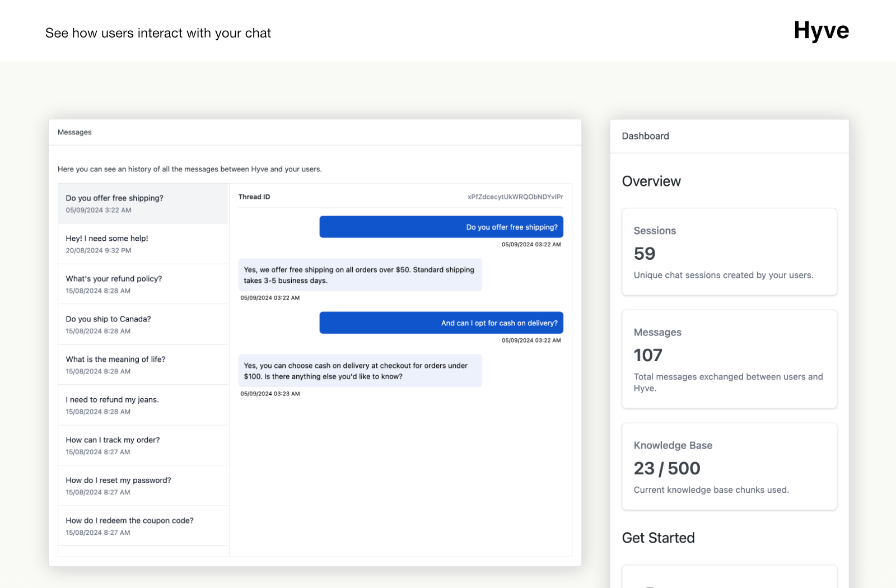This screenshot has height=588, width=896.
Task: Click the Knowledge Base usage card
Action: coord(729,466)
